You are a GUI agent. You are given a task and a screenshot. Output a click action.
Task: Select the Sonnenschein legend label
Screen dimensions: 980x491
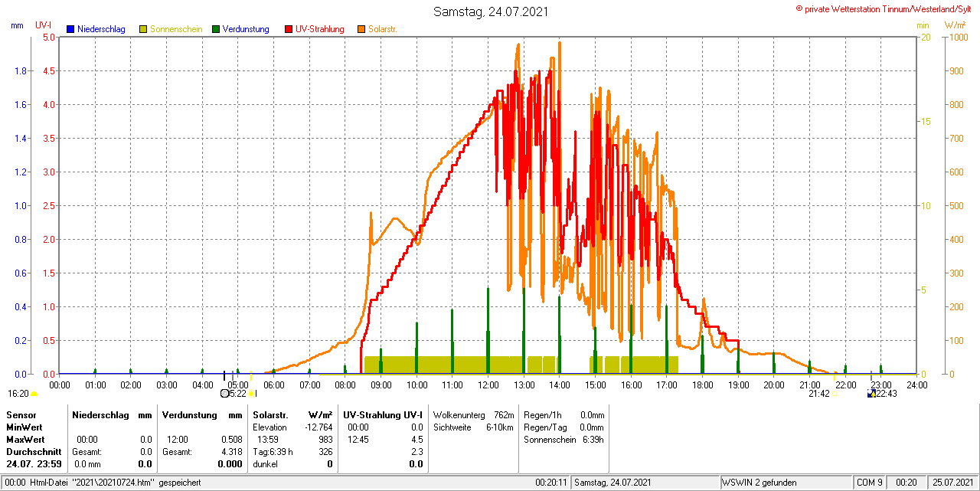pos(176,29)
